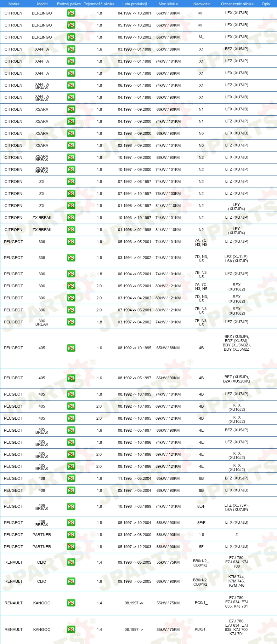The height and width of the screenshot is (644, 277).
Task: Select date range 06.1995 -> 01.1998
Action: pyautogui.click(x=135, y=85)
